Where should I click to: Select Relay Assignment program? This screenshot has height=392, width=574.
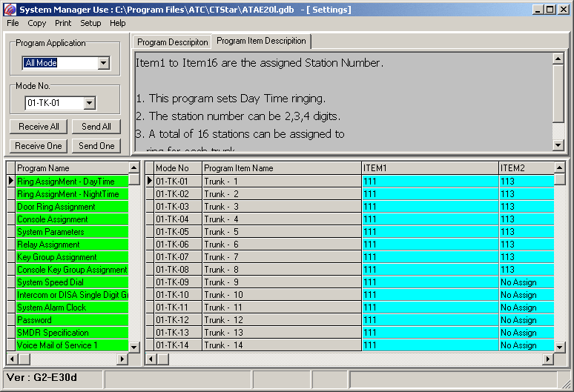point(72,245)
